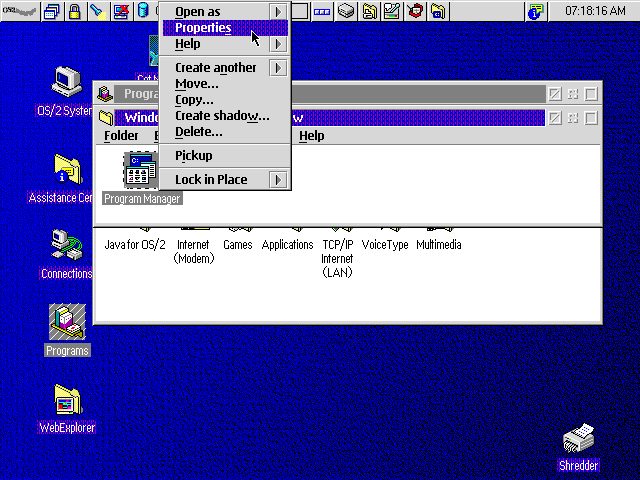Select the Assistance Center desktop icon
This screenshot has width=640, height=480.
68,170
